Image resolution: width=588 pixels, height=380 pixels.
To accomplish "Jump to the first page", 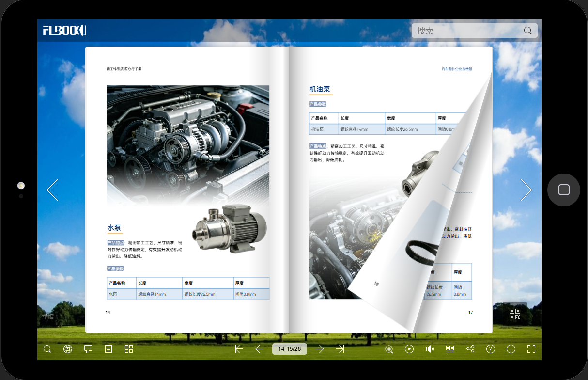I will tap(239, 349).
